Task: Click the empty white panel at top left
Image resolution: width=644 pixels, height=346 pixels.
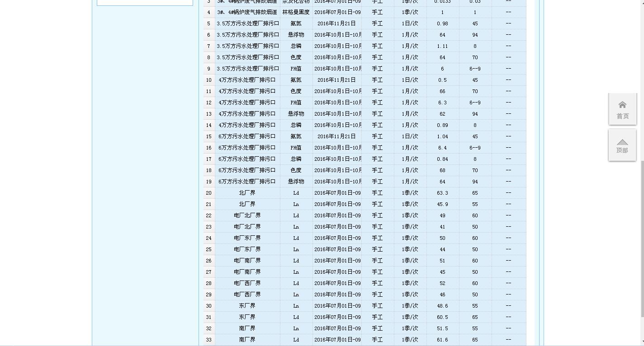Action: coord(144,2)
